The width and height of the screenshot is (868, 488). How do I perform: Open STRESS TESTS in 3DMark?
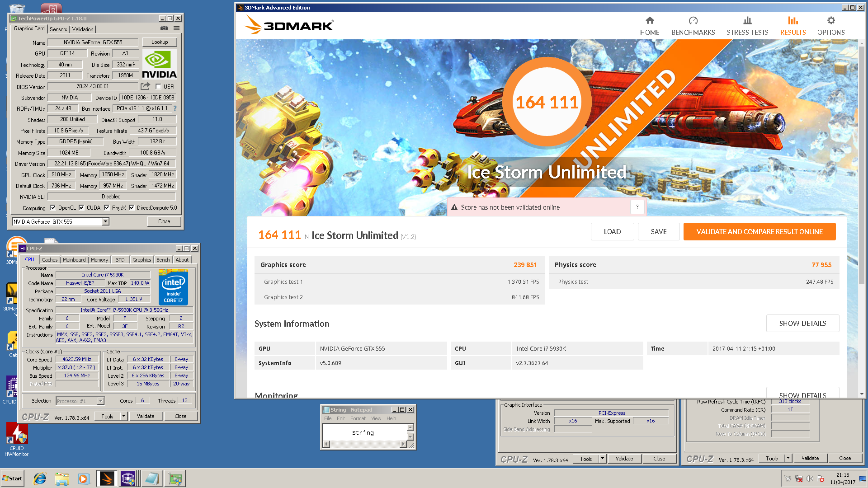(747, 26)
